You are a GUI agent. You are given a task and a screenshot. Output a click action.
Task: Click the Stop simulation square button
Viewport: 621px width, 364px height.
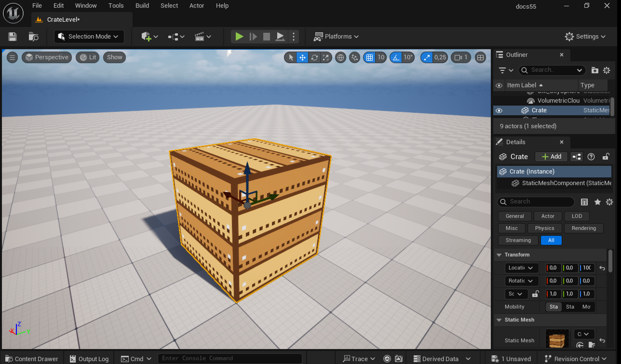click(x=267, y=37)
